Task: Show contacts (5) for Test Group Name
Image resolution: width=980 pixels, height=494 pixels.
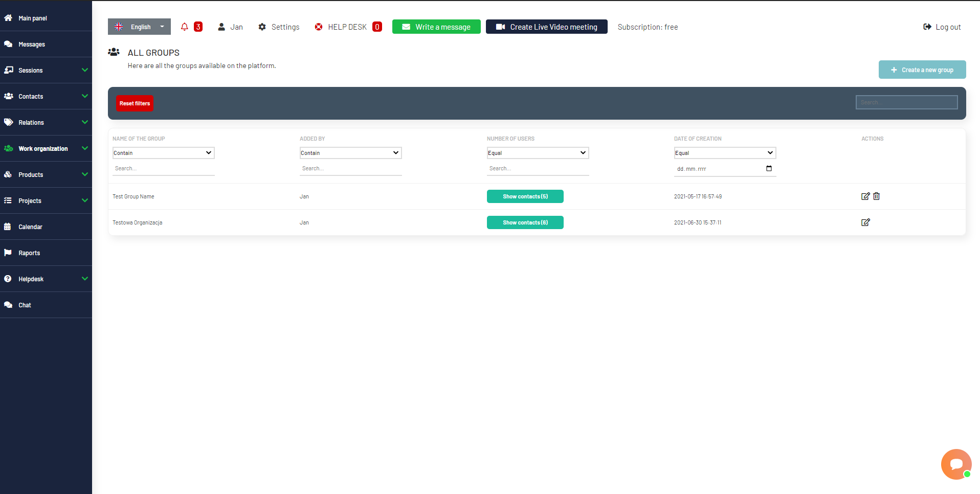Action: coord(525,196)
